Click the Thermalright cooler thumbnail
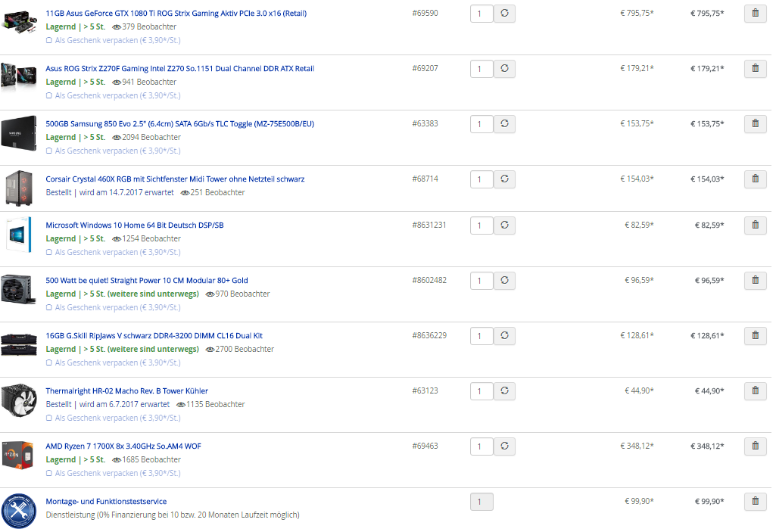This screenshot has height=532, width=776. click(19, 401)
